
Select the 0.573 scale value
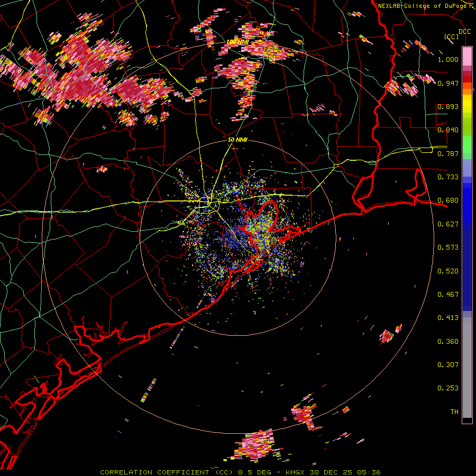point(448,248)
